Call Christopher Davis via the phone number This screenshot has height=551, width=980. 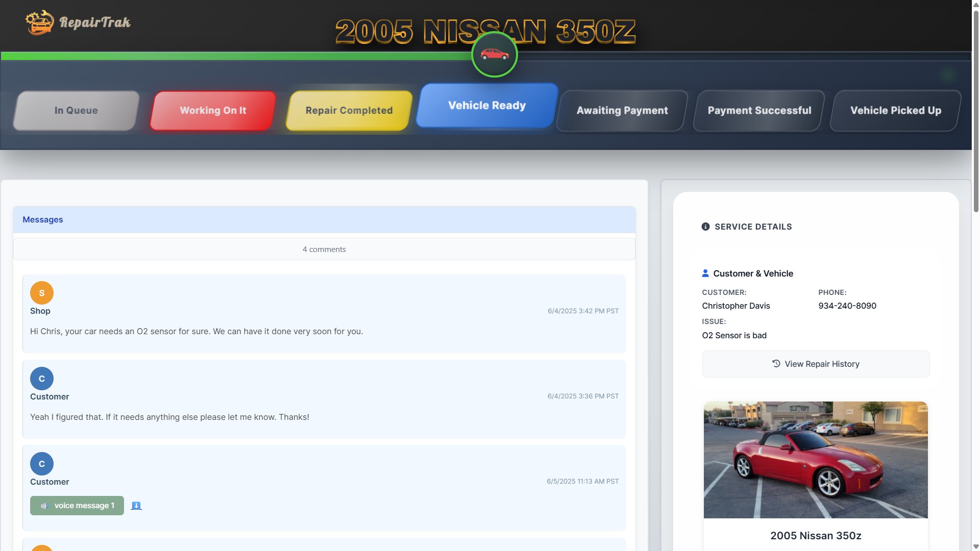click(x=847, y=306)
